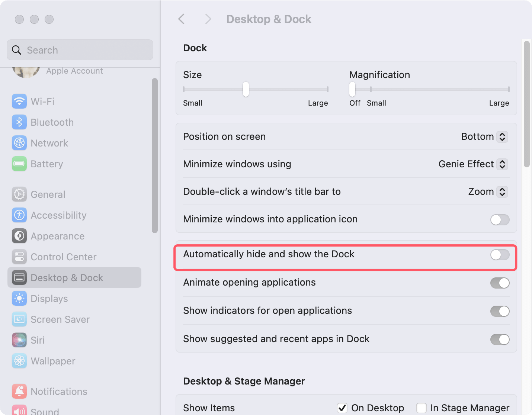Click the back navigation arrow
Viewport: 532px width, 415px height.
[181, 19]
